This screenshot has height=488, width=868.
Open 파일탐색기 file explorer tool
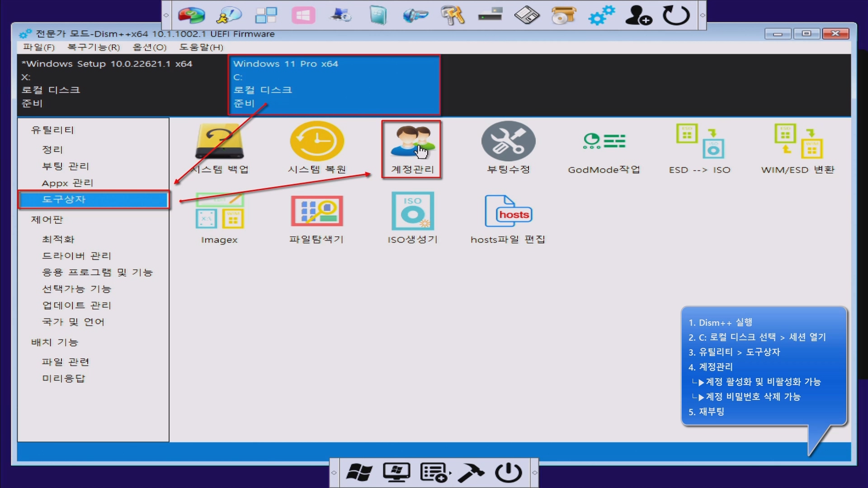tap(316, 219)
